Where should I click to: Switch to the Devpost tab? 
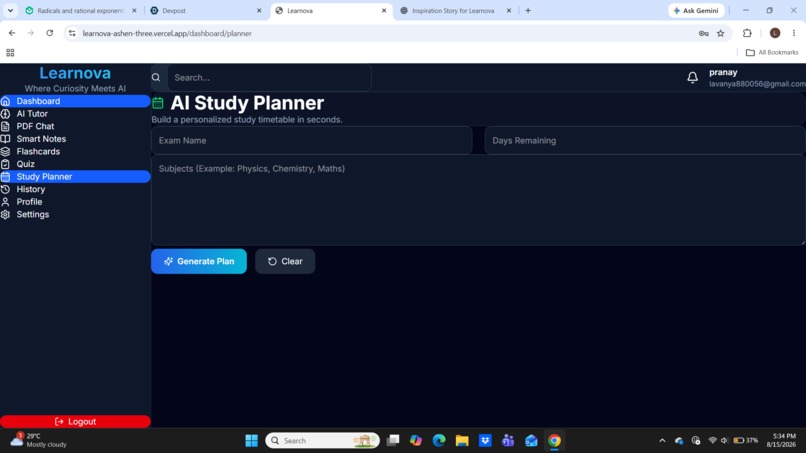click(x=206, y=10)
